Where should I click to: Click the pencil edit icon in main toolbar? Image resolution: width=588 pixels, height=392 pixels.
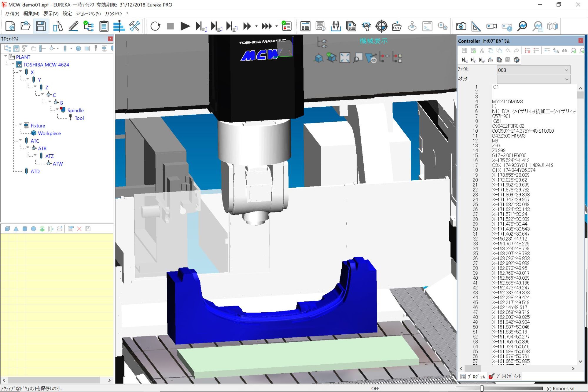point(73,26)
